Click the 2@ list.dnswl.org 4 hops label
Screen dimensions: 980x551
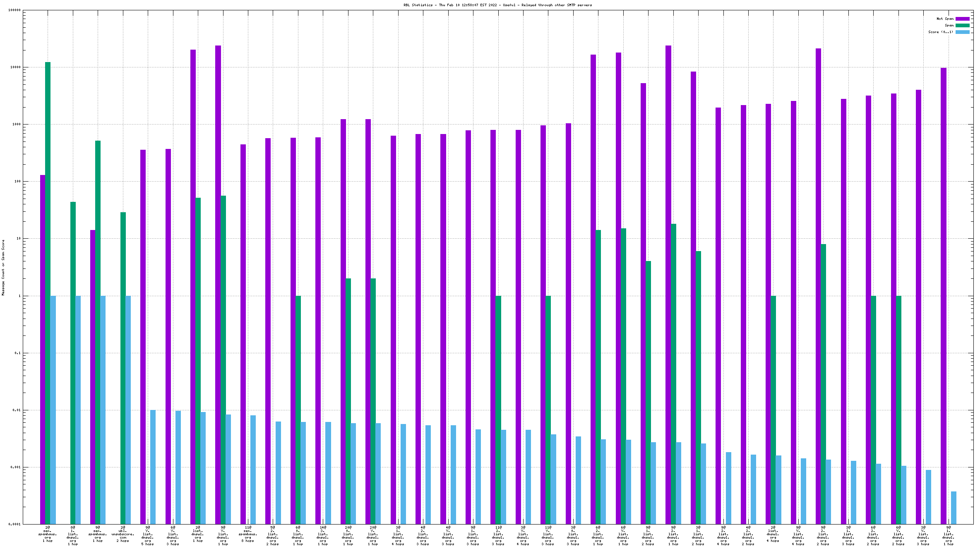pyautogui.click(x=773, y=534)
